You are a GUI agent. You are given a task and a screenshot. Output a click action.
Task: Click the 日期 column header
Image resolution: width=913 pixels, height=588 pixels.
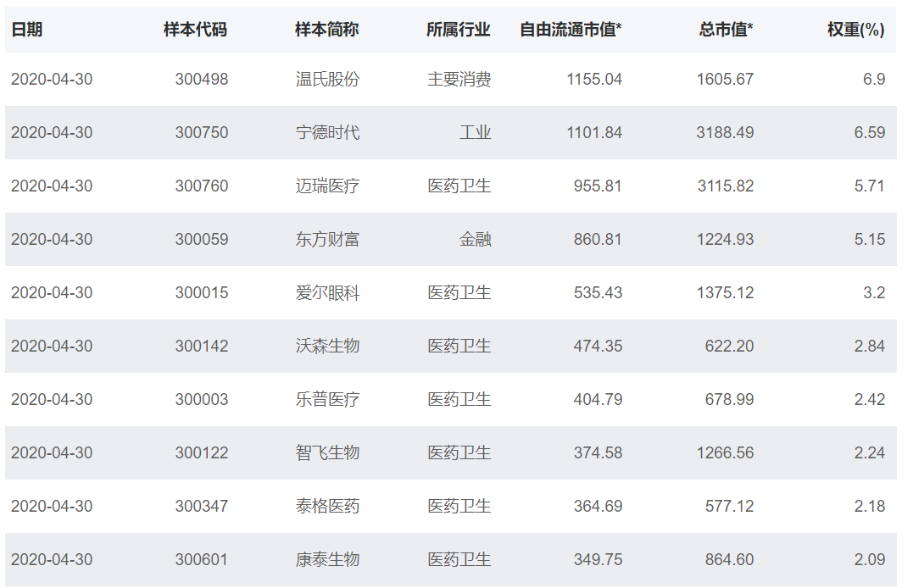click(27, 29)
